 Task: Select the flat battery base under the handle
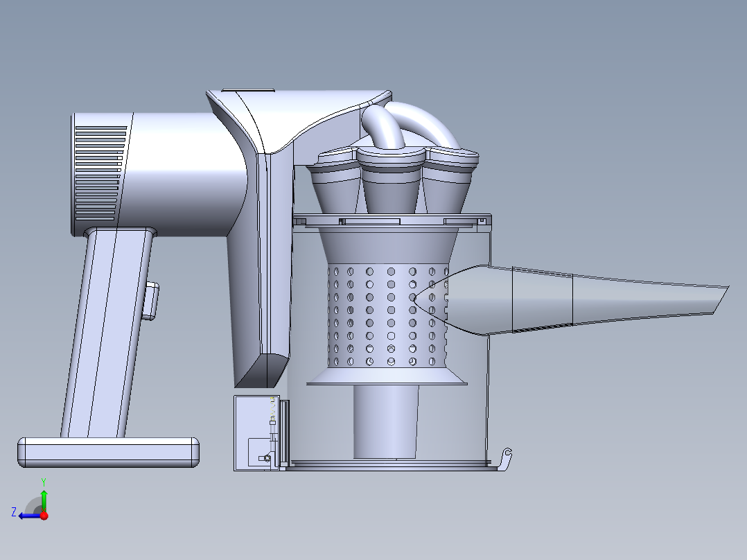pyautogui.click(x=109, y=453)
